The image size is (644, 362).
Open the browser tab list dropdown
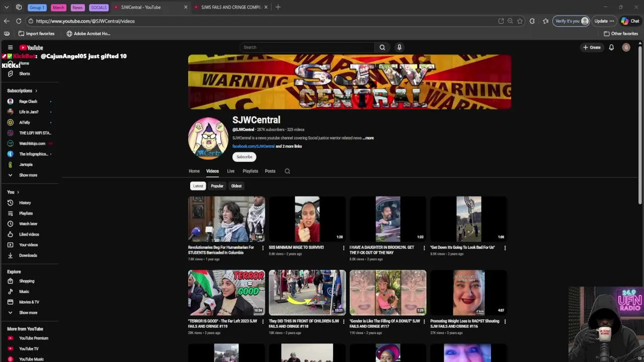(7, 7)
